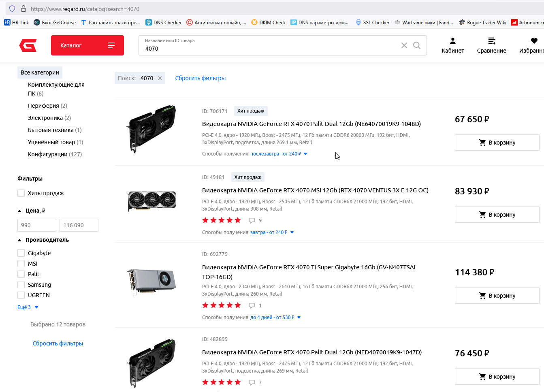Tick the Palit manufacturer checkbox

pos(21,274)
